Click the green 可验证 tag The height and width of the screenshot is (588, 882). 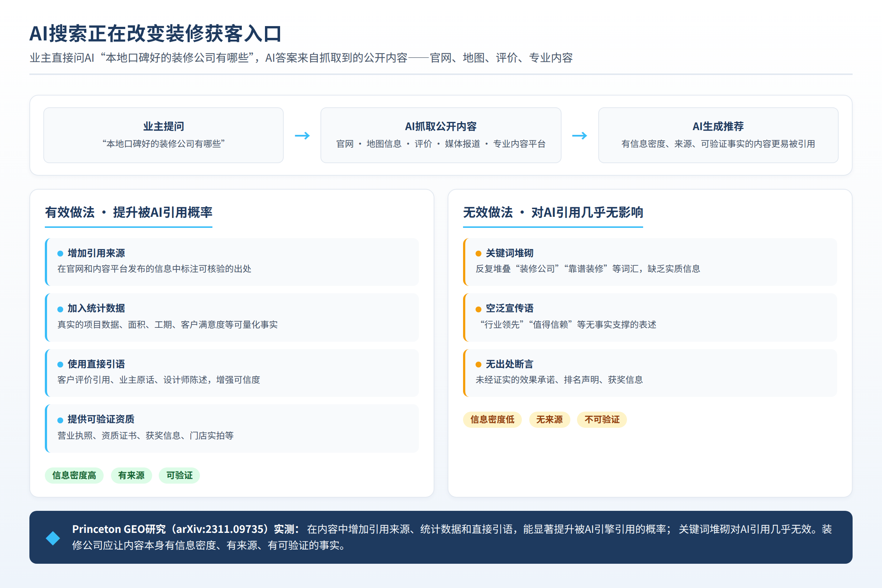pyautogui.click(x=179, y=476)
